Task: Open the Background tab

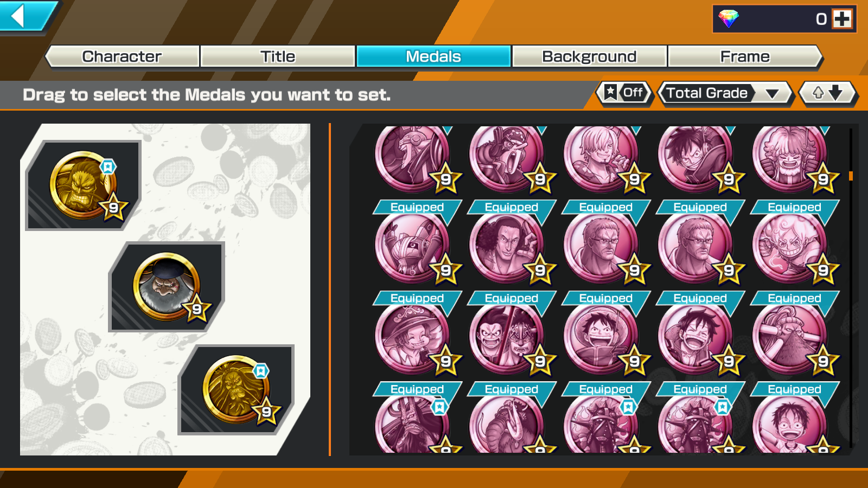Action: tap(589, 56)
